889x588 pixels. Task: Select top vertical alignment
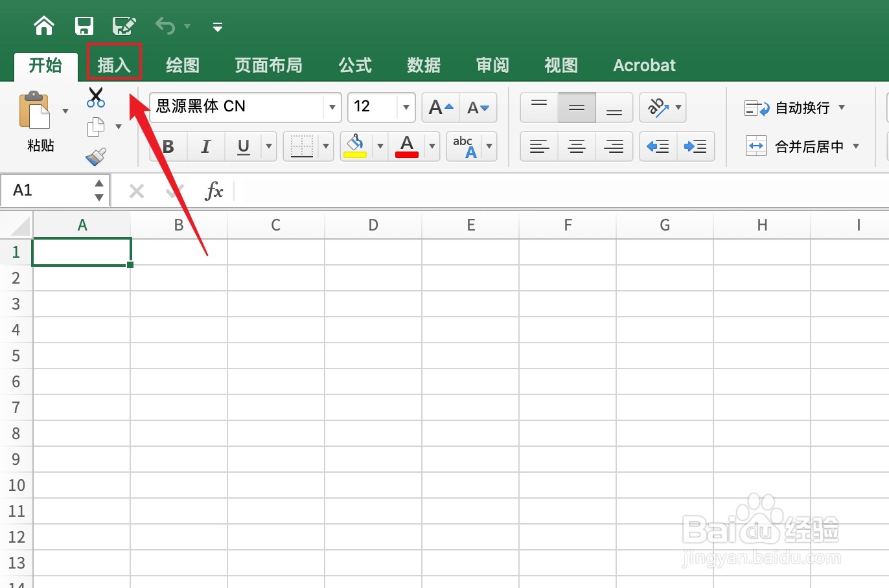539,107
